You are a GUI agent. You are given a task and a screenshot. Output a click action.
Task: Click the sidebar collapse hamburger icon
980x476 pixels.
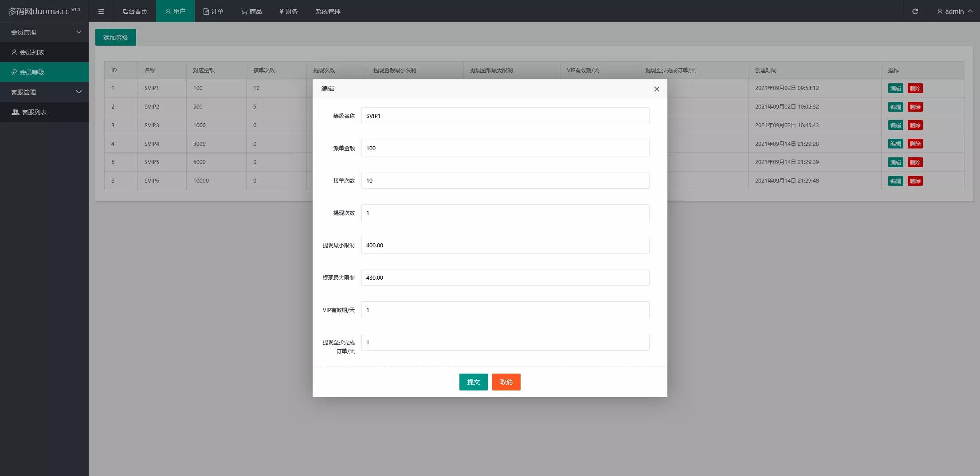pos(101,12)
